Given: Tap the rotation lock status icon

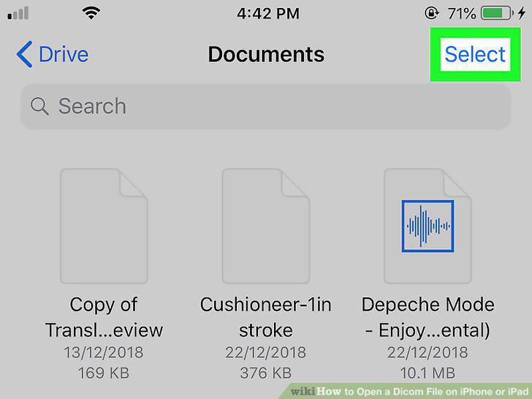Looking at the screenshot, I should [432, 13].
